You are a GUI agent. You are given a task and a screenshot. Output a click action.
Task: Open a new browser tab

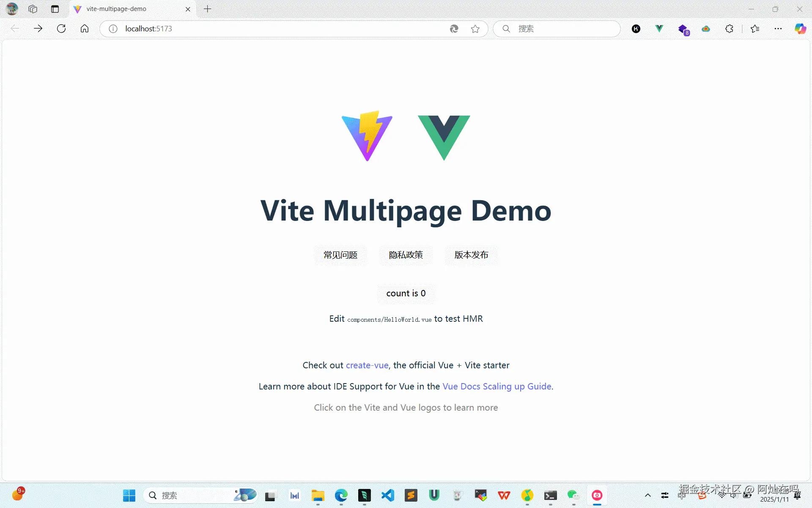click(208, 9)
